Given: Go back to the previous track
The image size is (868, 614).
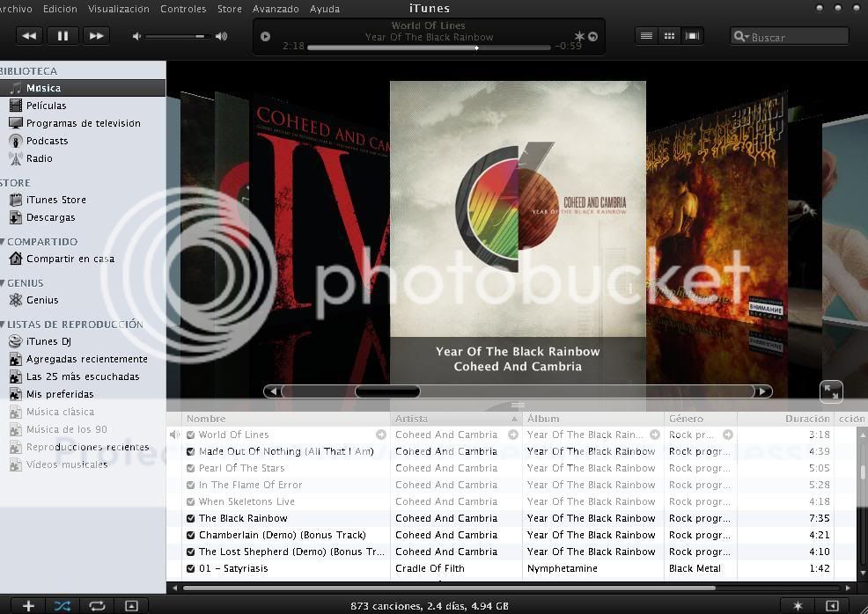Looking at the screenshot, I should click(x=29, y=36).
